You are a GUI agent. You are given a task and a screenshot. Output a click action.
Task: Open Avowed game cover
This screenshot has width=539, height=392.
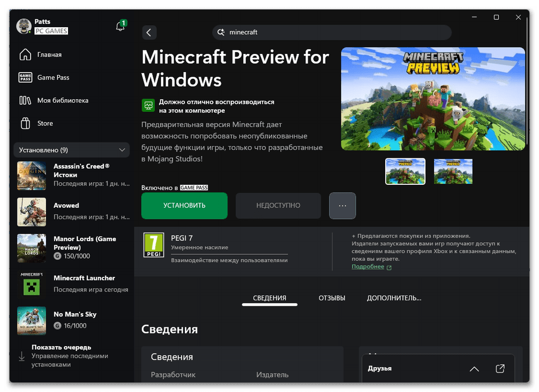[x=32, y=212]
